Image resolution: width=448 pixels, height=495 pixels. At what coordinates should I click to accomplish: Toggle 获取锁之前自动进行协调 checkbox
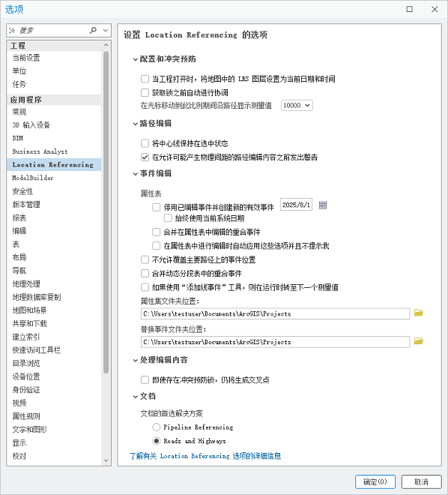(145, 92)
